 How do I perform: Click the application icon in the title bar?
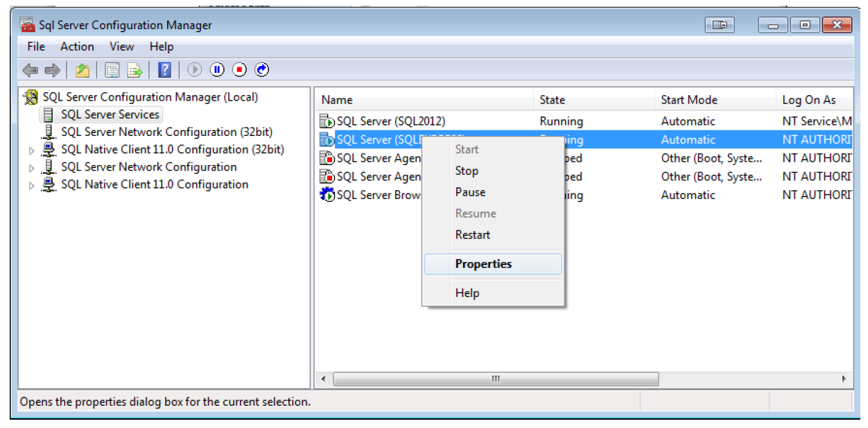point(28,25)
